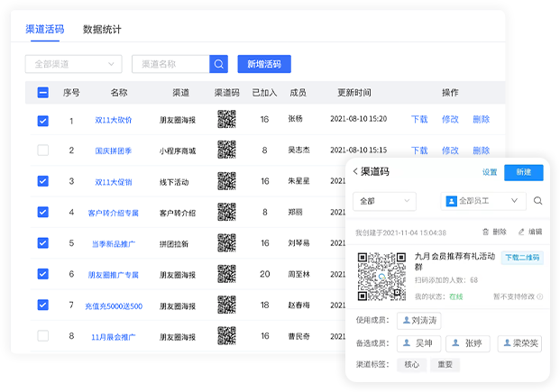Uncheck the 双11大砍价 row checkbox
Viewport: 560px width, 392px height.
coord(43,120)
